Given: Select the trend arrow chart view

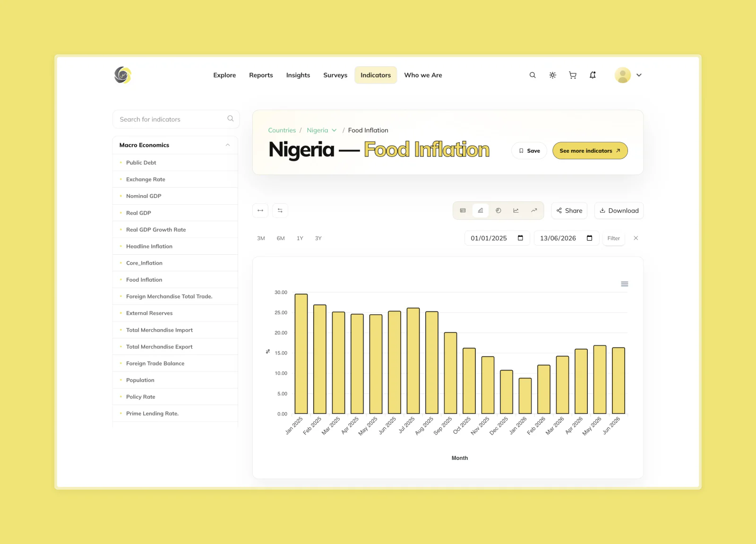Looking at the screenshot, I should point(534,211).
